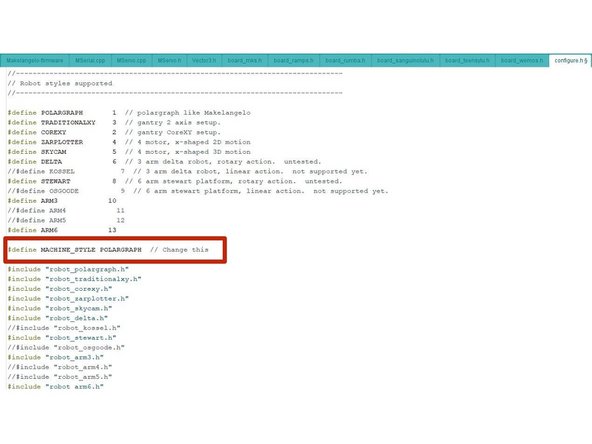Viewport: 592px width, 444px height.
Task: Select the board_wemos.h tab
Action: coord(522,60)
